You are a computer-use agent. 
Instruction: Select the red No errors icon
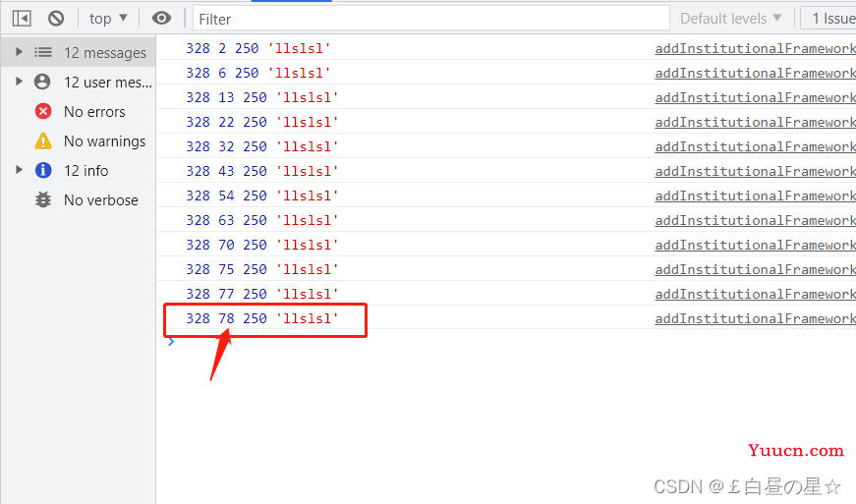point(43,111)
